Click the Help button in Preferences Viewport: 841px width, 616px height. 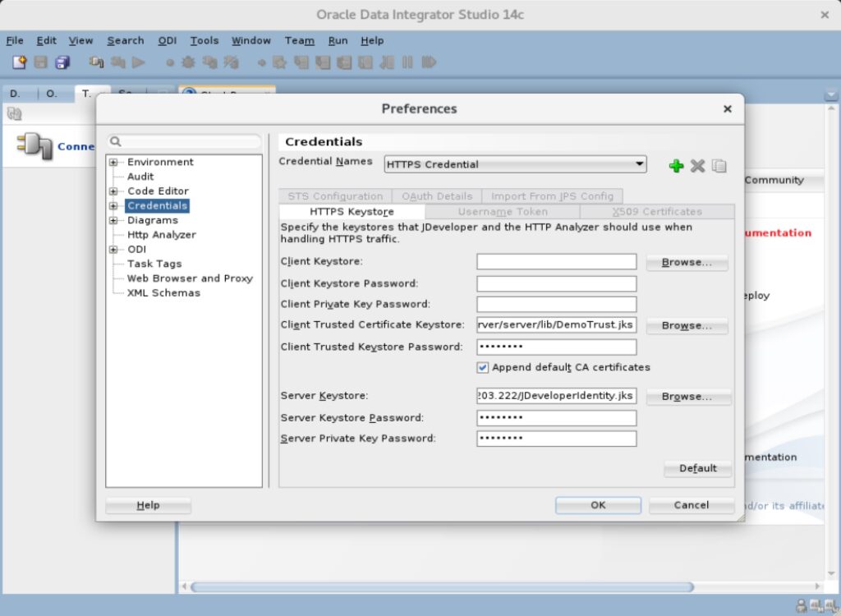[x=148, y=505]
